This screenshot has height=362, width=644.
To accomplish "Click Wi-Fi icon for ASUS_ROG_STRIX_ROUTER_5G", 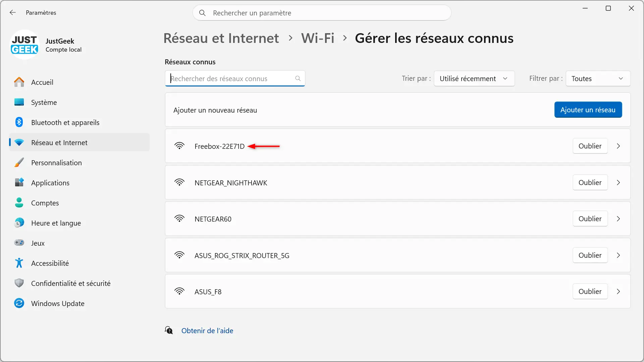I will coord(179,255).
